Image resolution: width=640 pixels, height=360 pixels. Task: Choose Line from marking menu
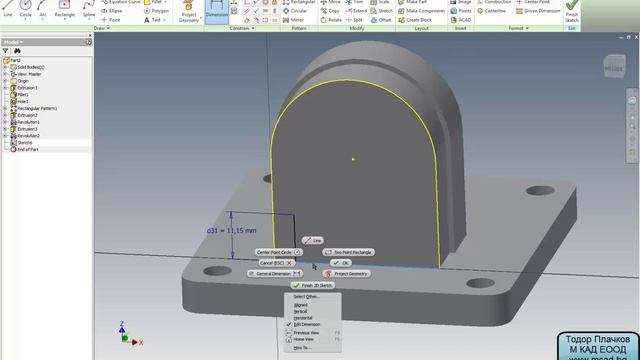[313, 240]
